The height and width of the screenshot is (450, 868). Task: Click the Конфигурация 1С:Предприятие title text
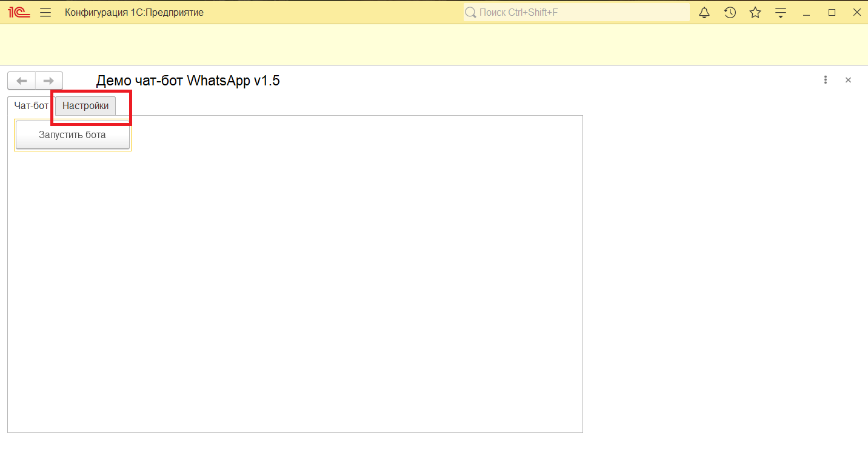(134, 12)
